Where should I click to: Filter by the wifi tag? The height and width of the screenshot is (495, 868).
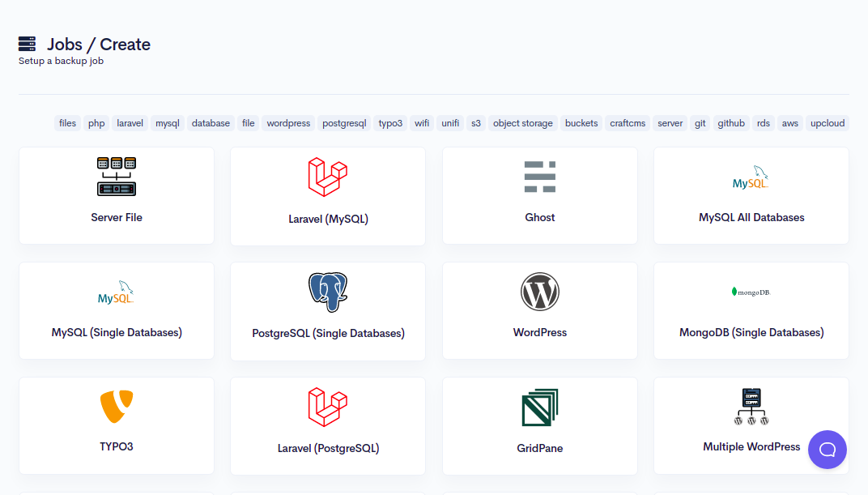(x=422, y=123)
